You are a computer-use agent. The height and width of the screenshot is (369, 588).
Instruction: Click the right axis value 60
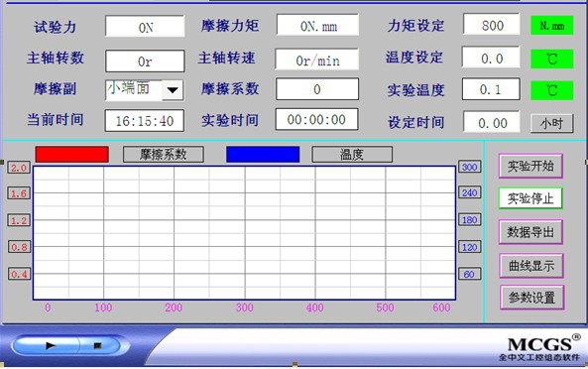point(469,274)
